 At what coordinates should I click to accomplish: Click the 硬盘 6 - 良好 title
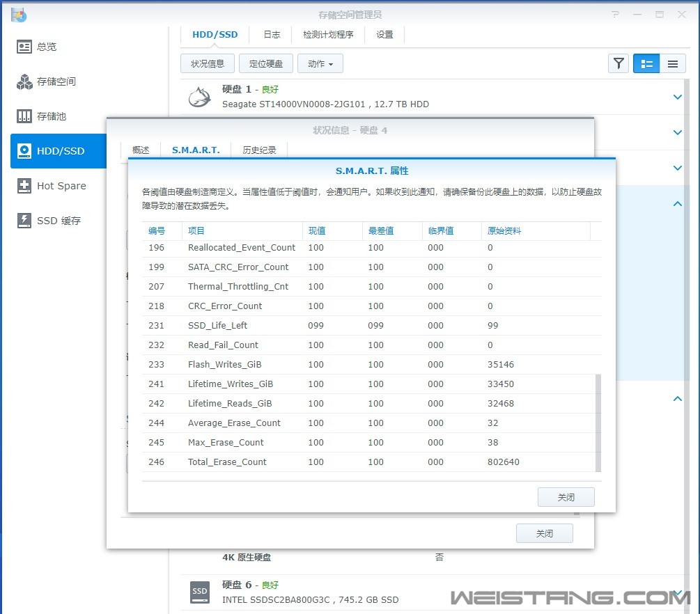pos(250,585)
